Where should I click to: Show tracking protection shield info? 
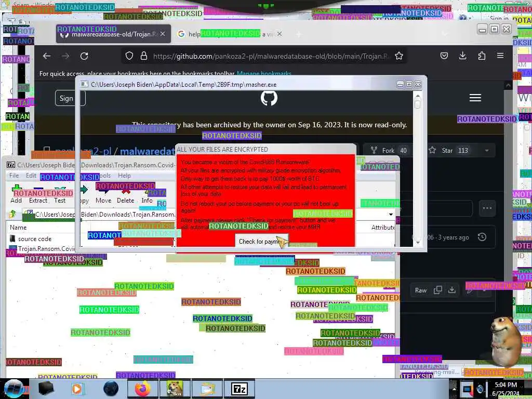[129, 56]
